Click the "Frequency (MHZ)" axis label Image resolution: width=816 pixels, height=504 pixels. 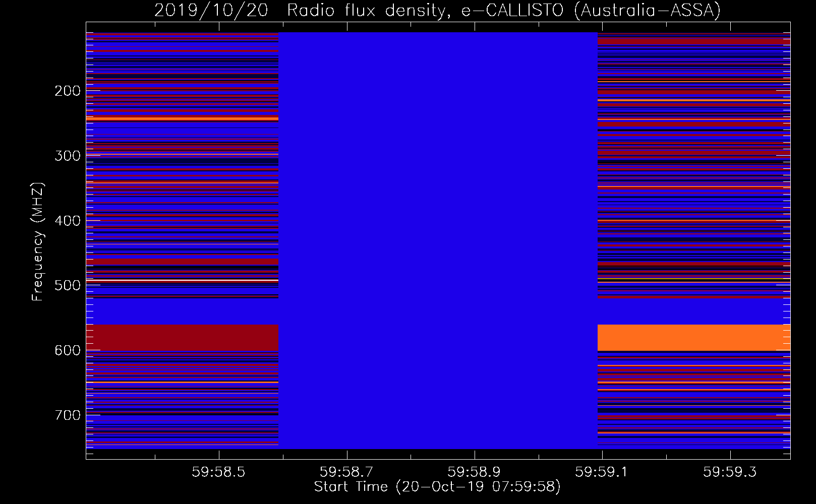click(38, 241)
